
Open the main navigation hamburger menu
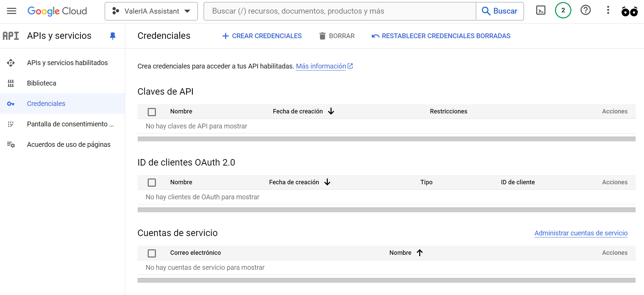(x=12, y=11)
